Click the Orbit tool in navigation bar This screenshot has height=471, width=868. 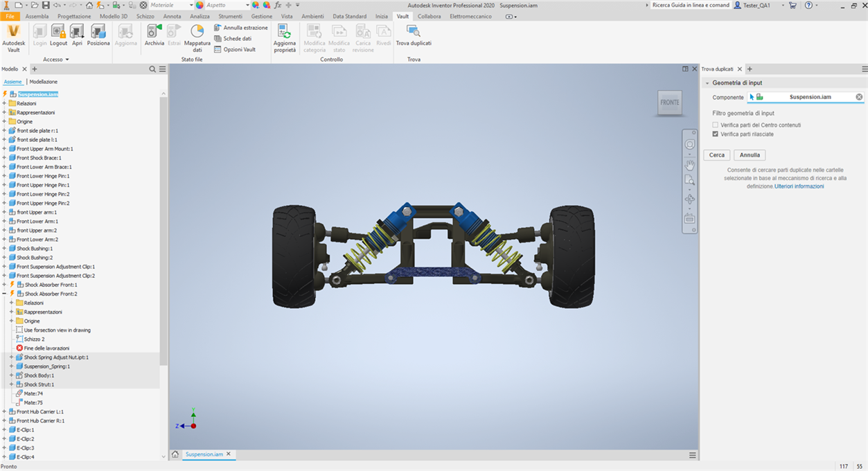(689, 199)
